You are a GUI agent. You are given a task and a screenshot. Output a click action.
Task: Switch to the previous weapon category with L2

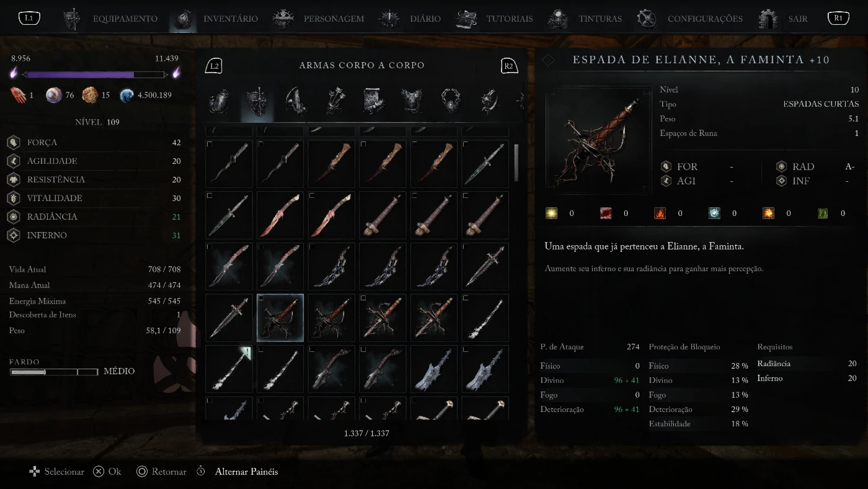pos(214,66)
